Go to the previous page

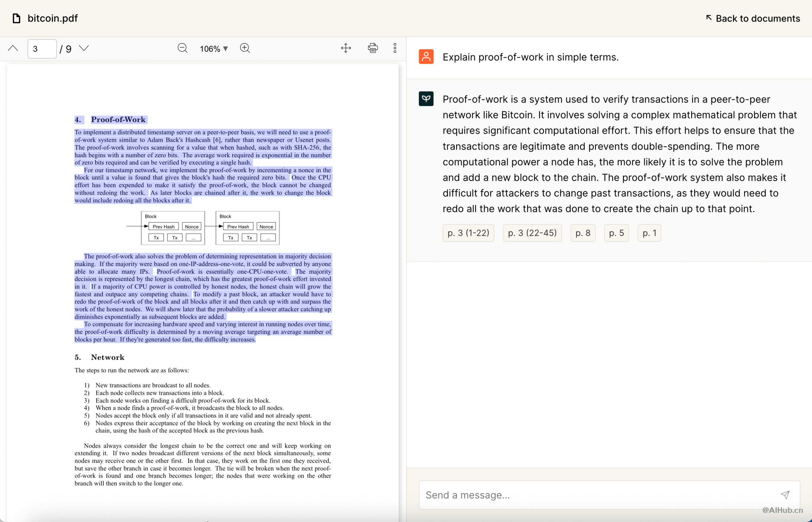13,48
